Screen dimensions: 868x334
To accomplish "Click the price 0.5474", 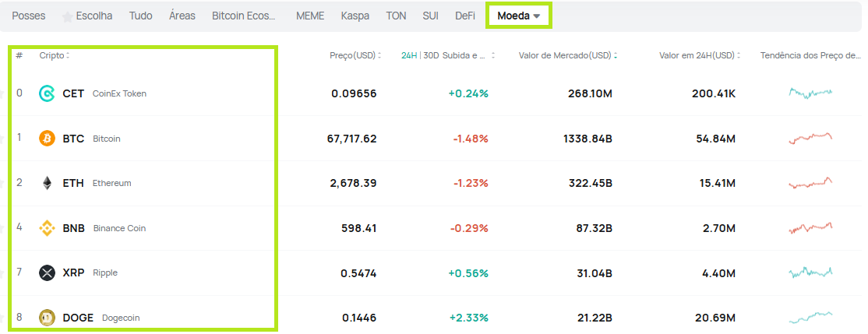I will (x=359, y=272).
